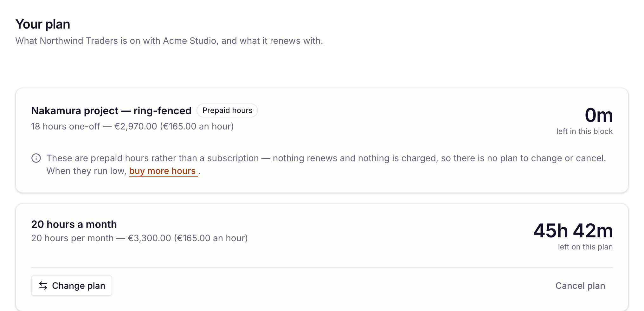Open the buy more hours link
The width and height of the screenshot is (644, 311).
click(163, 171)
